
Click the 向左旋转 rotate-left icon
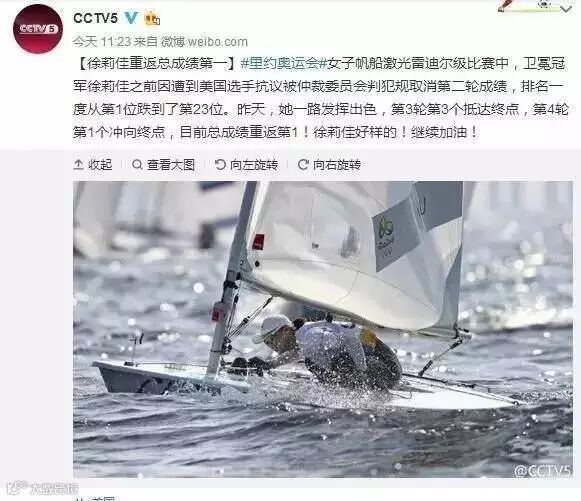(220, 165)
